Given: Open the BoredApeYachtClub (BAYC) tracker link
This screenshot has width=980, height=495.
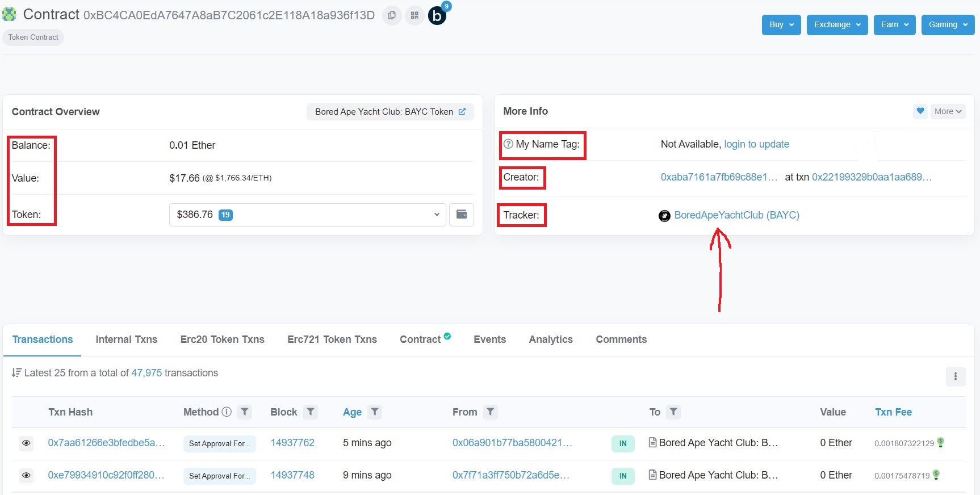Looking at the screenshot, I should click(736, 215).
